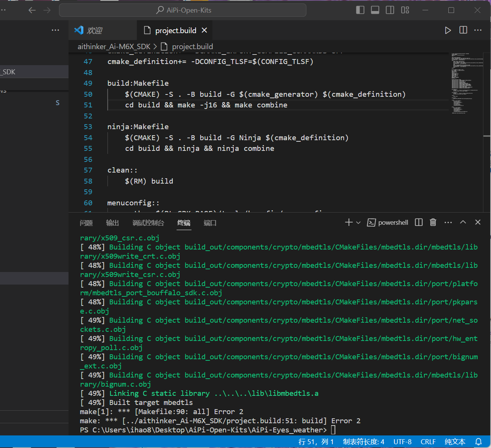Click 'cd build && make -j16' line
Screen dimensions: 491x448
(206, 105)
